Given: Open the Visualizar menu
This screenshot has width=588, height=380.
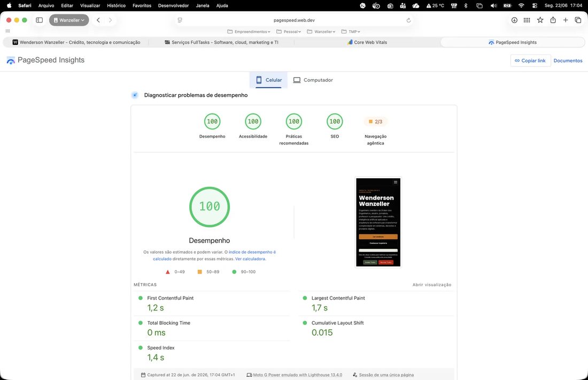Looking at the screenshot, I should tap(90, 6).
